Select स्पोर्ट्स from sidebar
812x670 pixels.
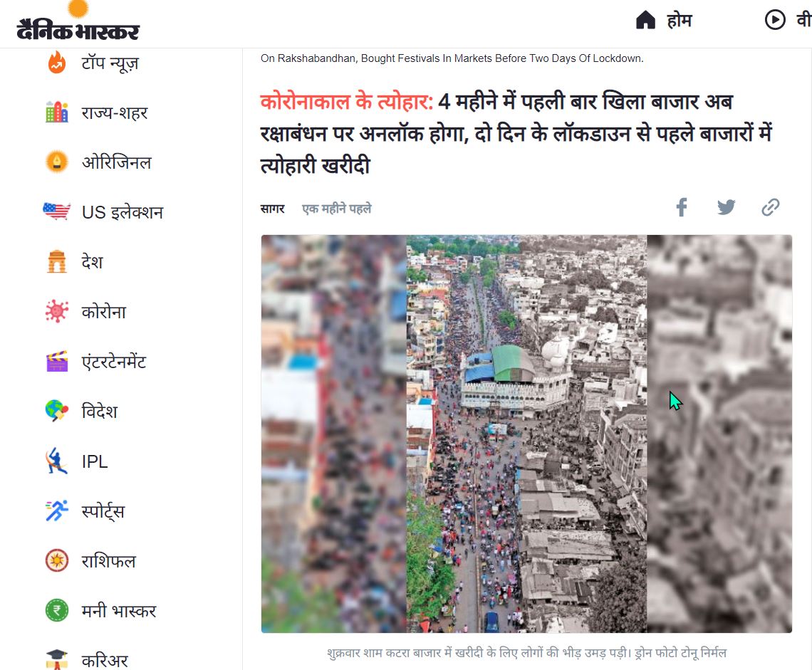point(103,511)
